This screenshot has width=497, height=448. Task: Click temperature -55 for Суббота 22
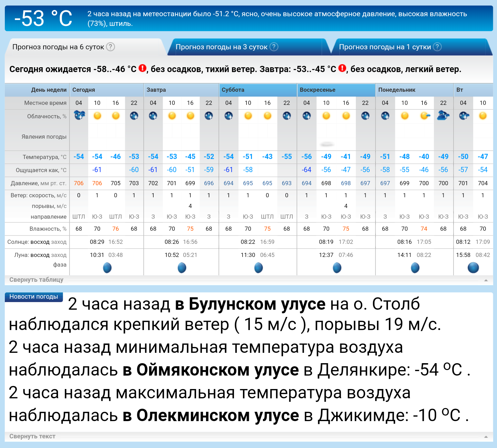click(x=286, y=157)
